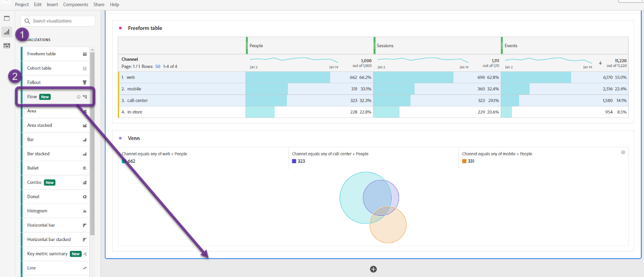Open the Components menu

[x=76, y=4]
